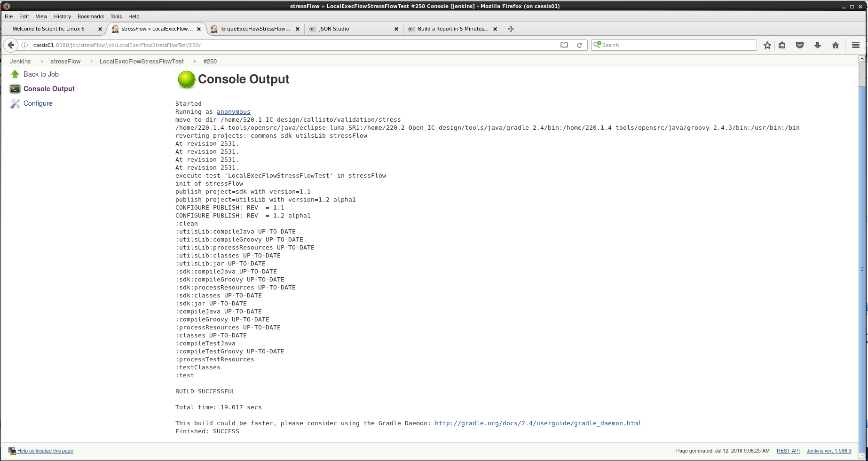Click the site information icon
Screen dimensions: 868x461
(24, 45)
